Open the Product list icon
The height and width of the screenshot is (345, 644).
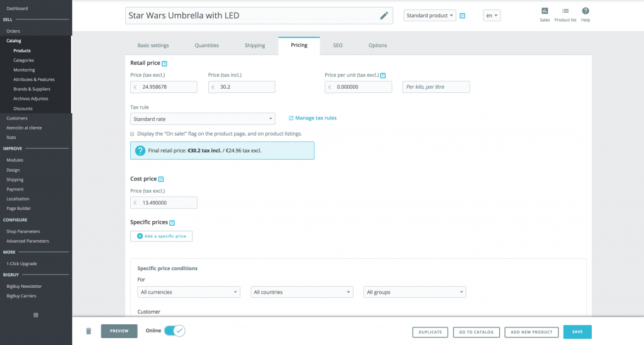(565, 11)
